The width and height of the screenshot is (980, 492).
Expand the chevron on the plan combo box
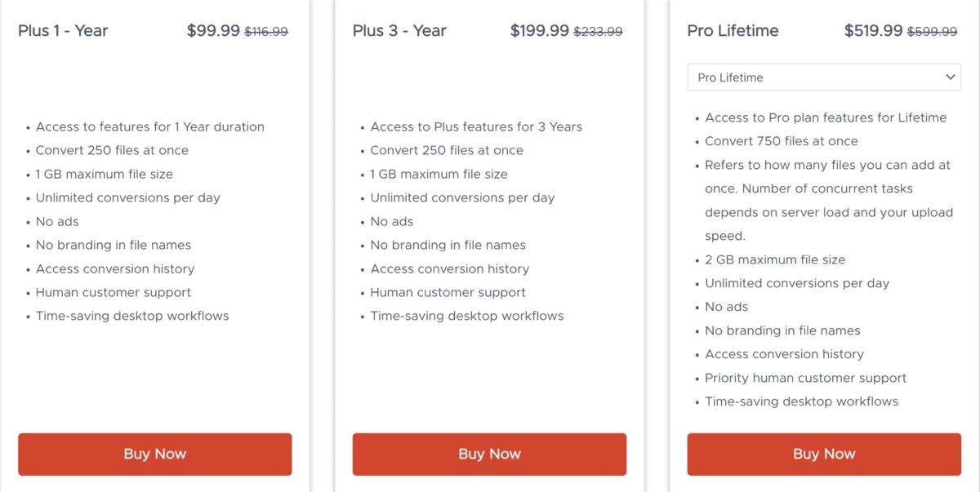pos(950,78)
